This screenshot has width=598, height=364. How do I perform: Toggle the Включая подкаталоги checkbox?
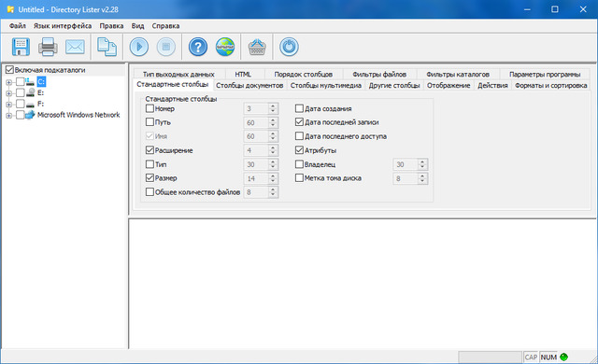click(x=9, y=70)
